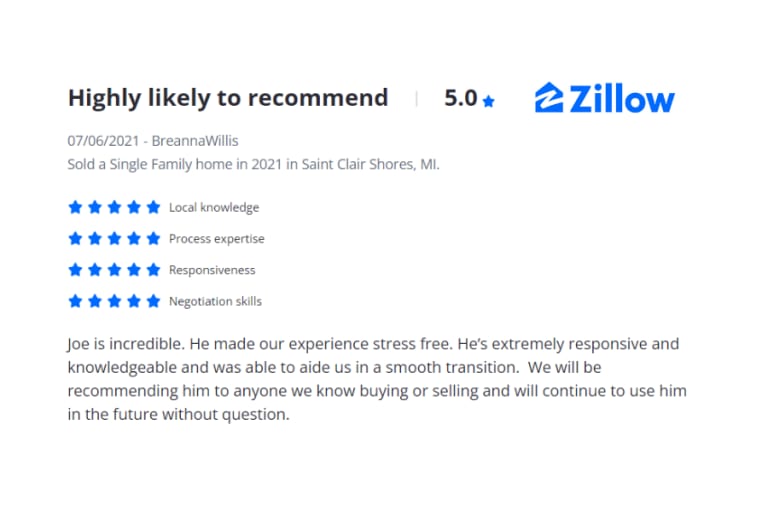Click the "Local knowledge" label
768x512 pixels.
[x=214, y=208]
